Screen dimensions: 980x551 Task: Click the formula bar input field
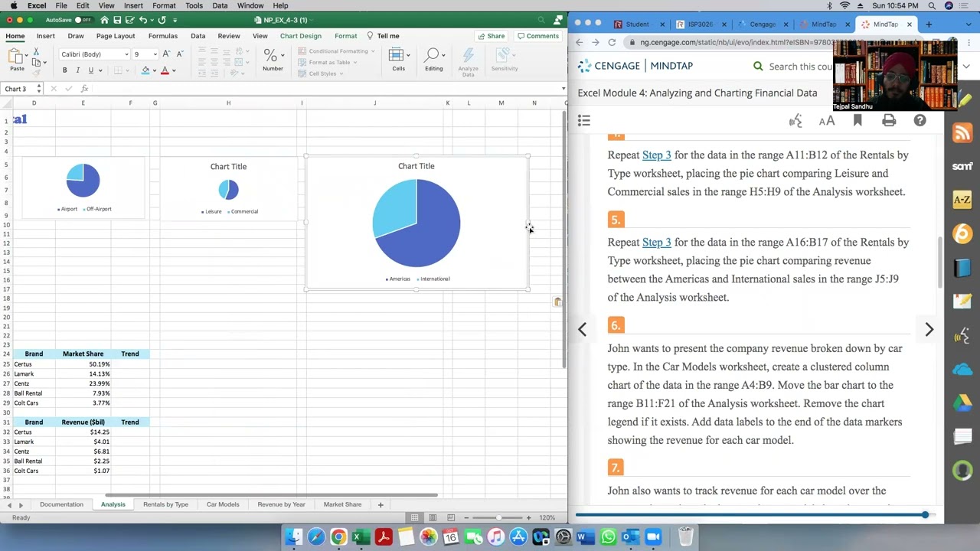325,89
